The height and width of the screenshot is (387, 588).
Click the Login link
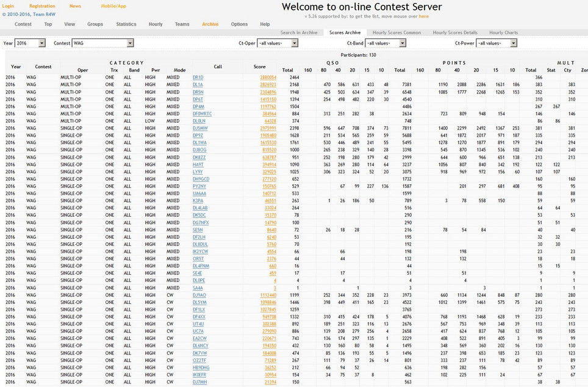click(x=8, y=6)
